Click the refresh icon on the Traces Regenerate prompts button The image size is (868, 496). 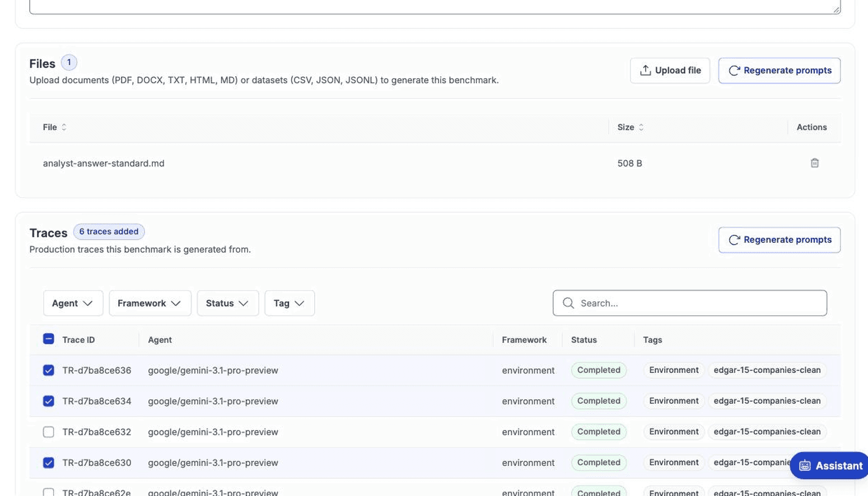(x=734, y=240)
